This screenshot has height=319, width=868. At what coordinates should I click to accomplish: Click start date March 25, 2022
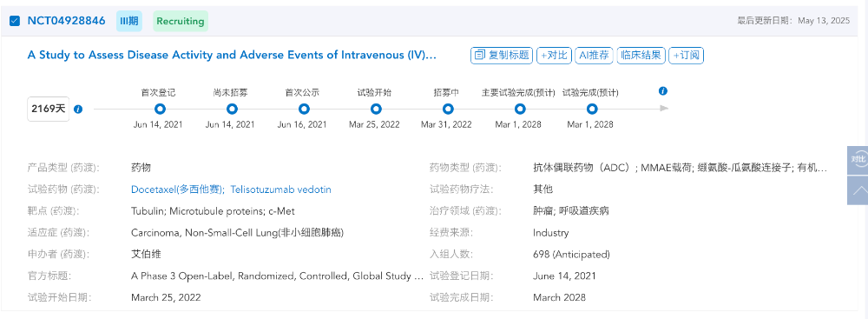[x=166, y=297]
